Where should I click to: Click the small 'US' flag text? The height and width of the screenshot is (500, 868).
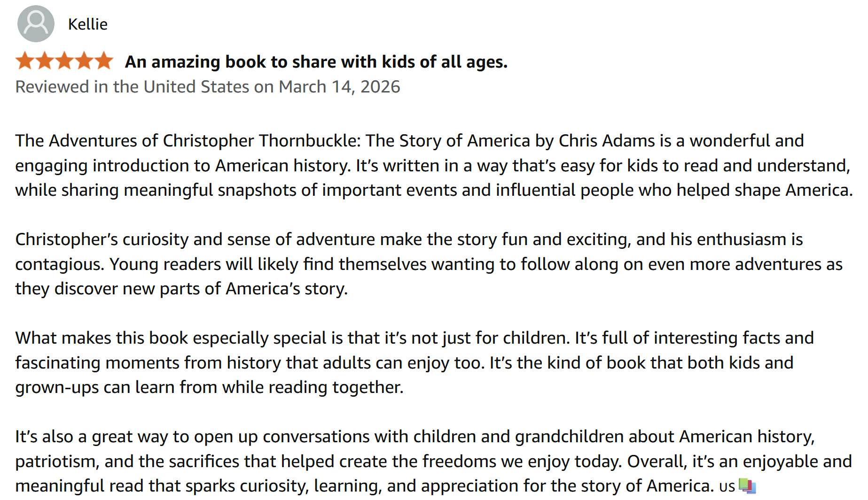pos(727,487)
